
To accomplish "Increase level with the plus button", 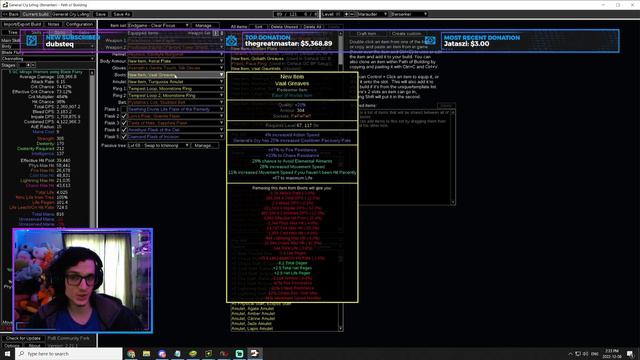I will click(347, 14).
